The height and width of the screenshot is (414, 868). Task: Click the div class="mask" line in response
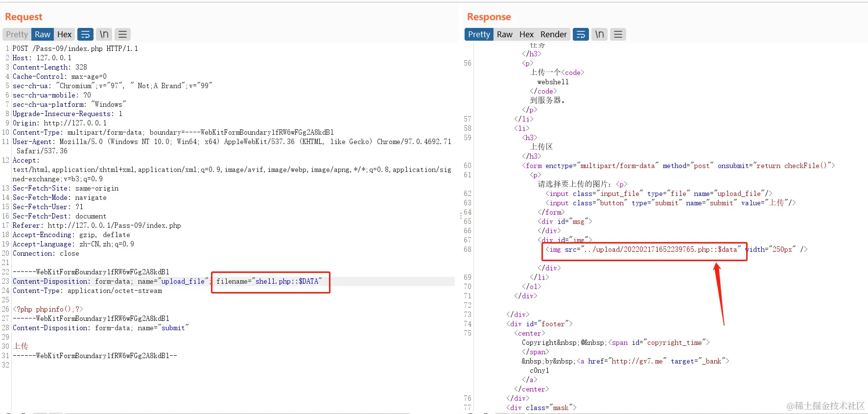[541, 408]
